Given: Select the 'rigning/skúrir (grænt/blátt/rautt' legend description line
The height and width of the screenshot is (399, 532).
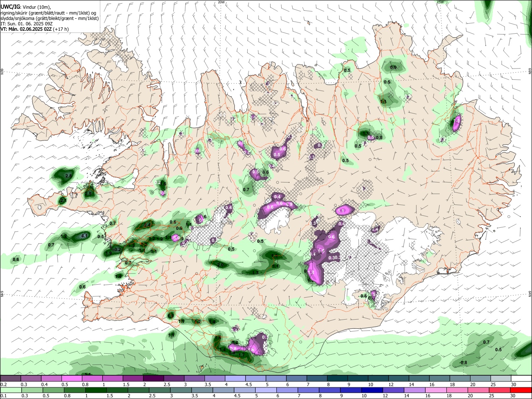Looking at the screenshot, I should point(48,12).
